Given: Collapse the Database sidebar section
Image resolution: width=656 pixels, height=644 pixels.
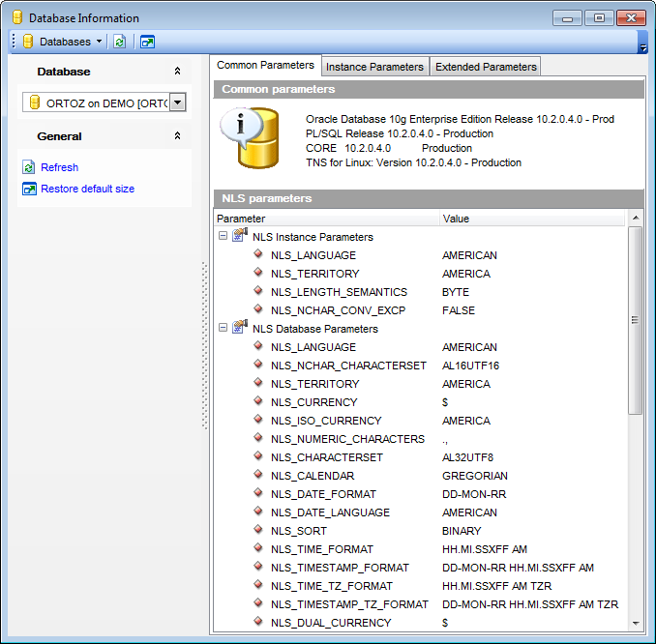Looking at the screenshot, I should (177, 72).
